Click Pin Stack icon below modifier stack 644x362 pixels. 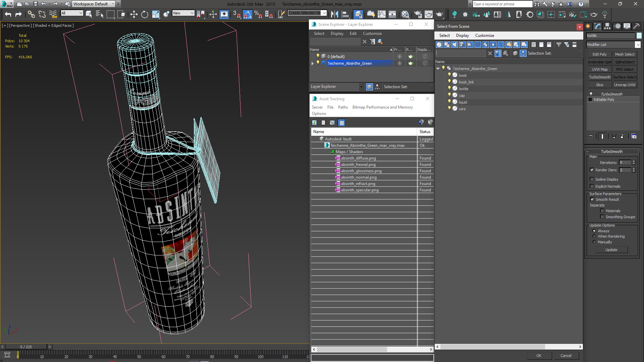(x=591, y=136)
